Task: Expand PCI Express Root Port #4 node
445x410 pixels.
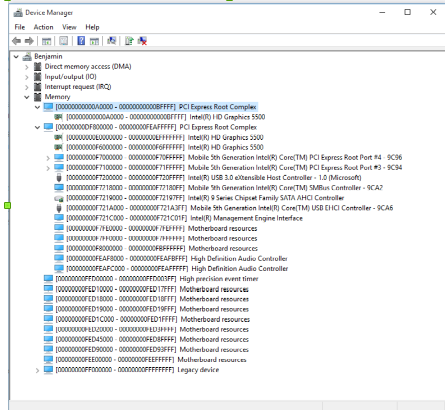Action: click(48, 158)
